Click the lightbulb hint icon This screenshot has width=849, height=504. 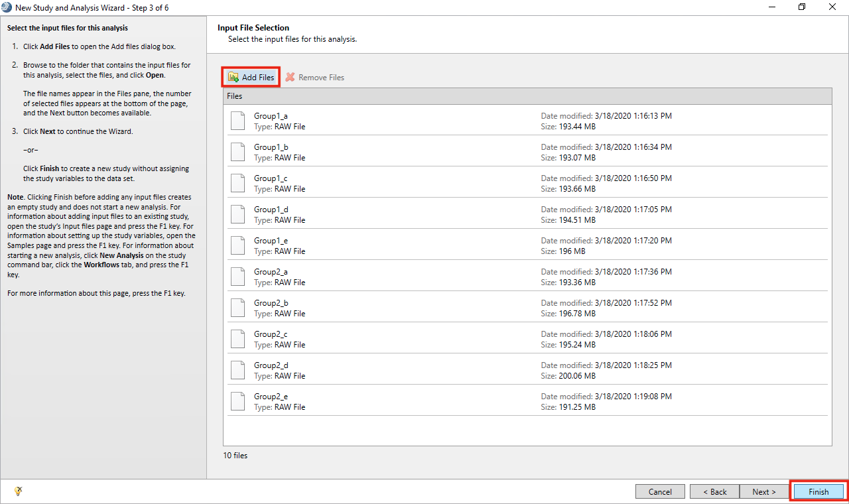(19, 491)
